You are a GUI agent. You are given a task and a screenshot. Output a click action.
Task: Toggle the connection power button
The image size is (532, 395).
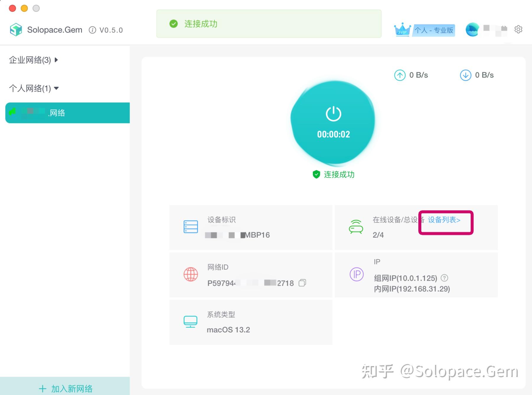coord(333,122)
